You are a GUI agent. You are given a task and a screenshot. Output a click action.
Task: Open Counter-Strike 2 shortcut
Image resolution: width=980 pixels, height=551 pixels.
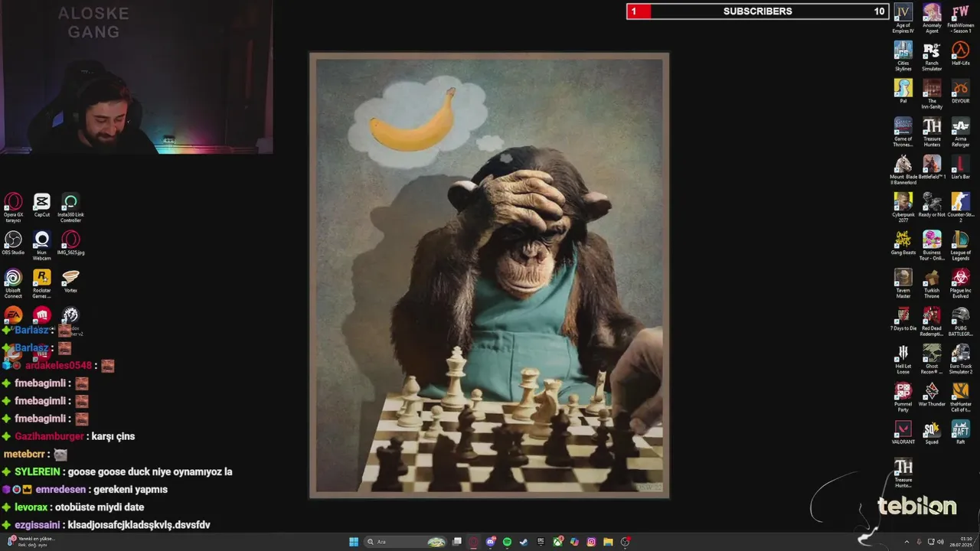click(x=960, y=207)
